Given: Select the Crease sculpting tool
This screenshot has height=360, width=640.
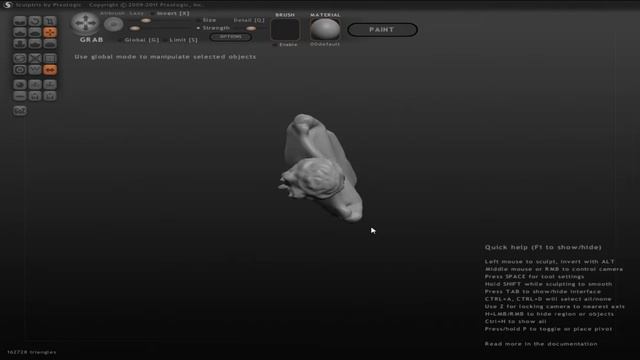Looking at the screenshot, I should pos(20,21).
